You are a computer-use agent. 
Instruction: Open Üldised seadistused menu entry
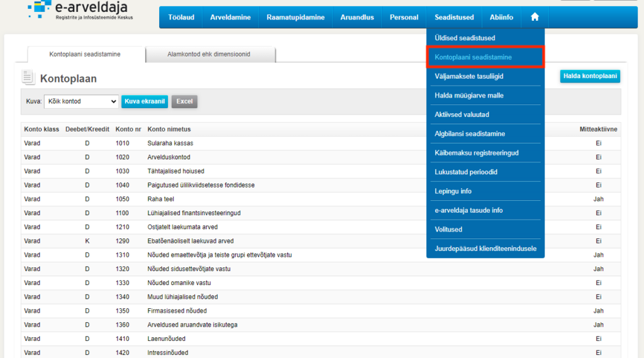[465, 38]
